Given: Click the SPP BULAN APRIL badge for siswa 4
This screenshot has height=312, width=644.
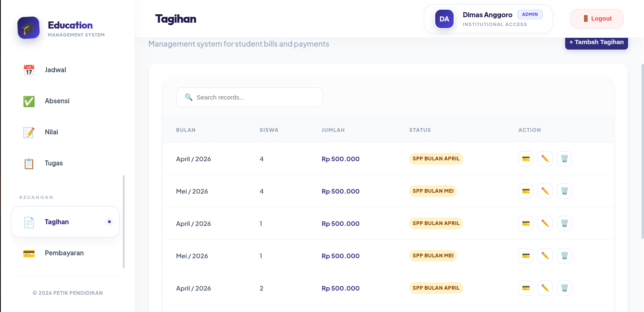Looking at the screenshot, I should click(436, 159).
